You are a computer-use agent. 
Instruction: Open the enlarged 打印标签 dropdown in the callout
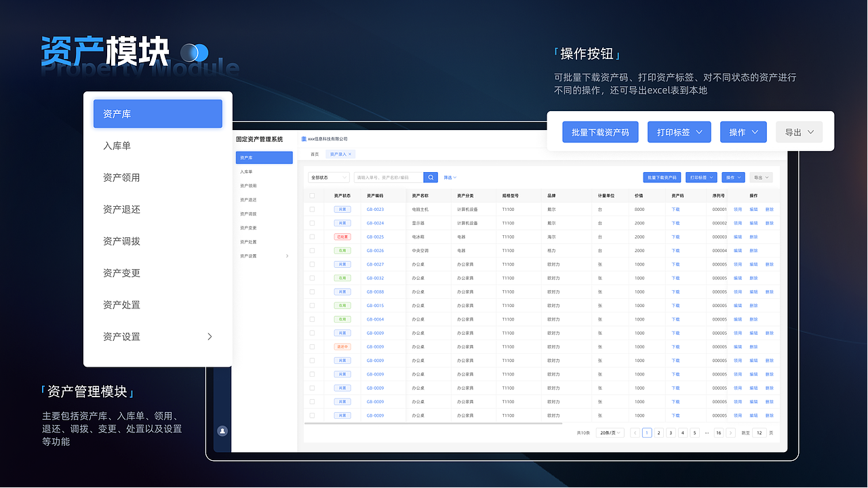click(679, 132)
